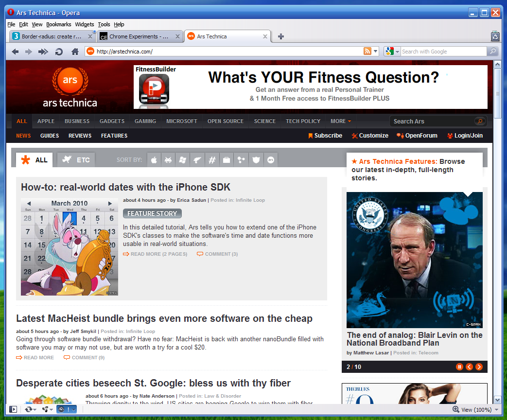The height and width of the screenshot is (420, 507).
Task: Click the search magnifier button beside Google field
Action: (x=492, y=52)
